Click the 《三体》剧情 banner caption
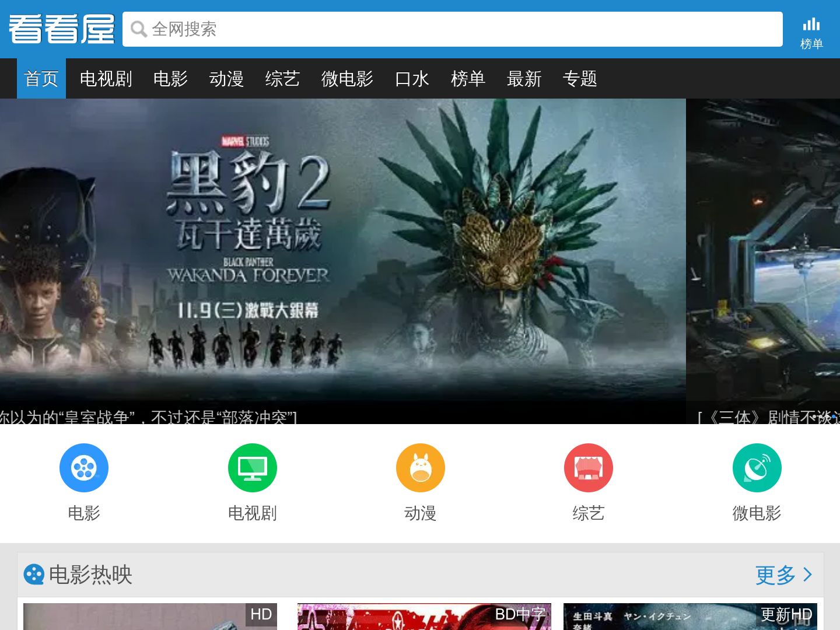This screenshot has height=630, width=840. [x=769, y=416]
